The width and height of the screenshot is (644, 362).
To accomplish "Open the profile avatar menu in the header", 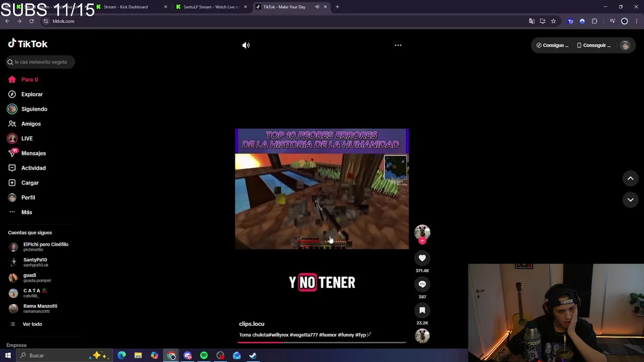I will (x=625, y=45).
